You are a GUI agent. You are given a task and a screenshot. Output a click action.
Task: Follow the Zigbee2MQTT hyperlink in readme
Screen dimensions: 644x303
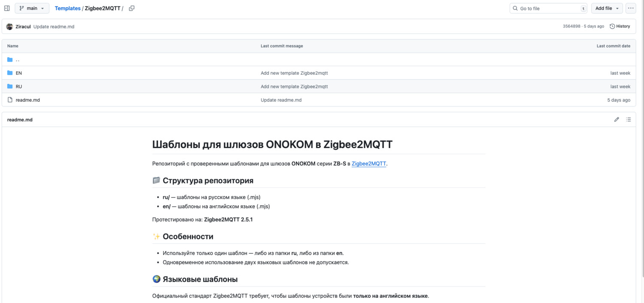click(369, 164)
